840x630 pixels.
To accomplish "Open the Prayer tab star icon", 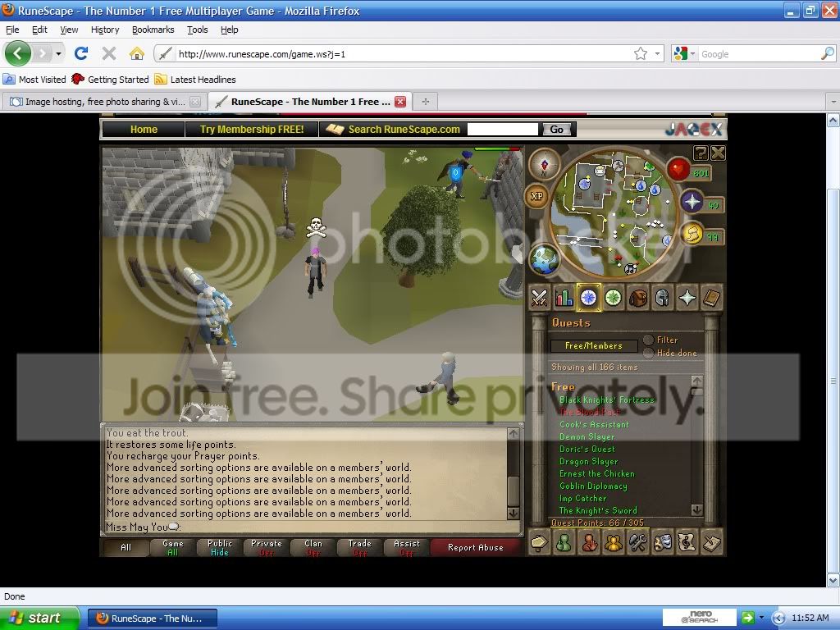I will click(687, 297).
